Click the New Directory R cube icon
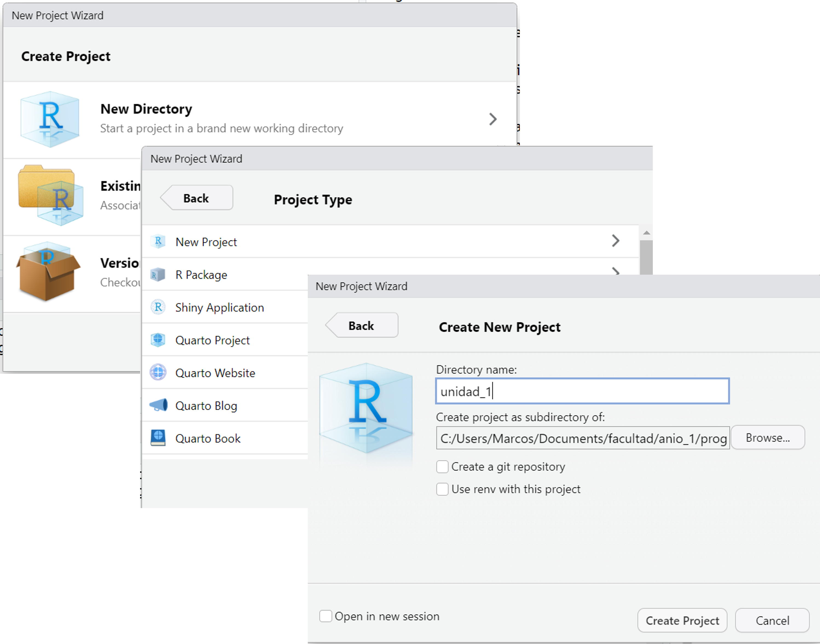Viewport: 820px width, 644px height. 50,119
